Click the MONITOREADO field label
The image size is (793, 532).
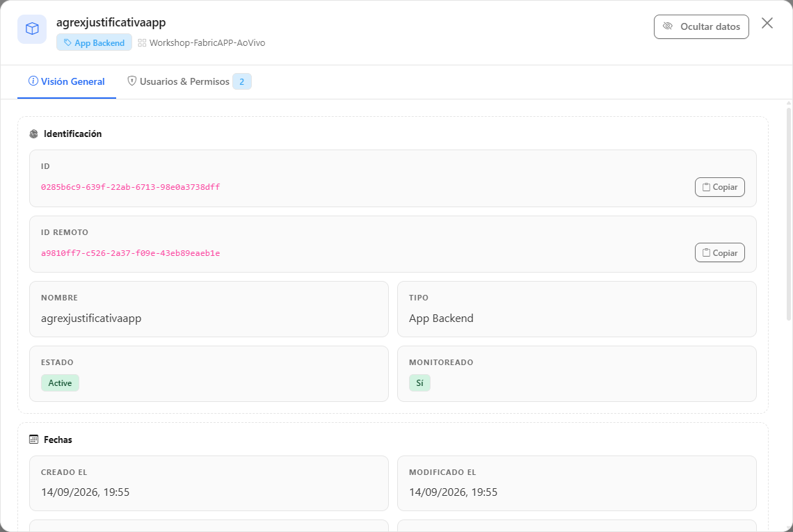click(441, 362)
